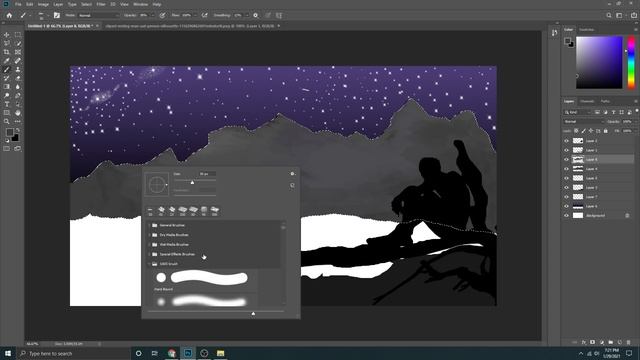
Task: Select the Zoom tool
Action: pos(7,121)
